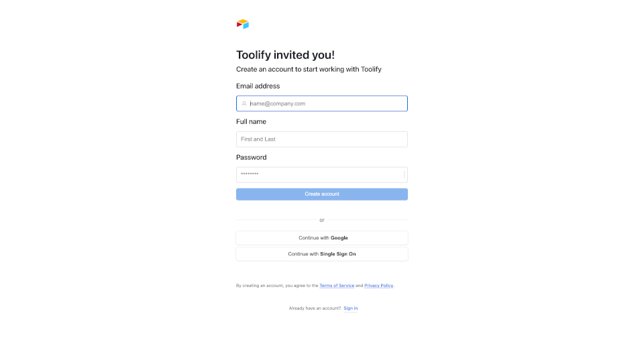Click the 'or' divider text
The width and height of the screenshot is (644, 356).
click(x=322, y=220)
